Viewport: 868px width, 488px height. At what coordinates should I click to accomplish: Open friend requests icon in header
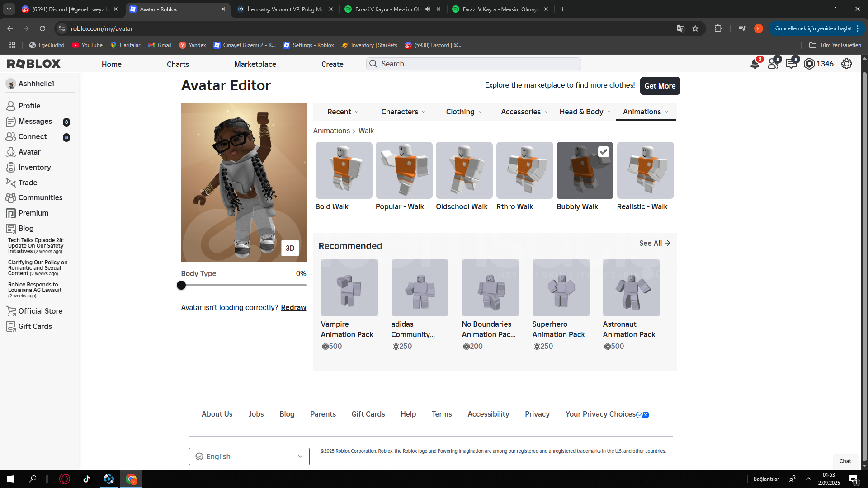773,64
